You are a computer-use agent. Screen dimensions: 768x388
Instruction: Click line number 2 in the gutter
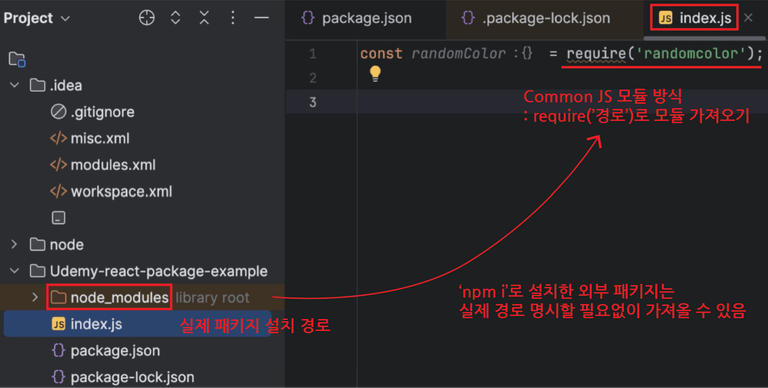point(312,78)
